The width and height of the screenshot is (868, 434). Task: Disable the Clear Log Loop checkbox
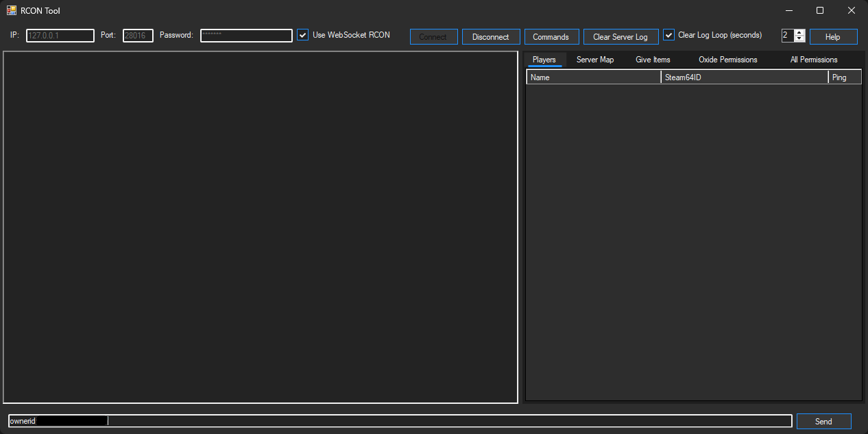click(x=669, y=35)
